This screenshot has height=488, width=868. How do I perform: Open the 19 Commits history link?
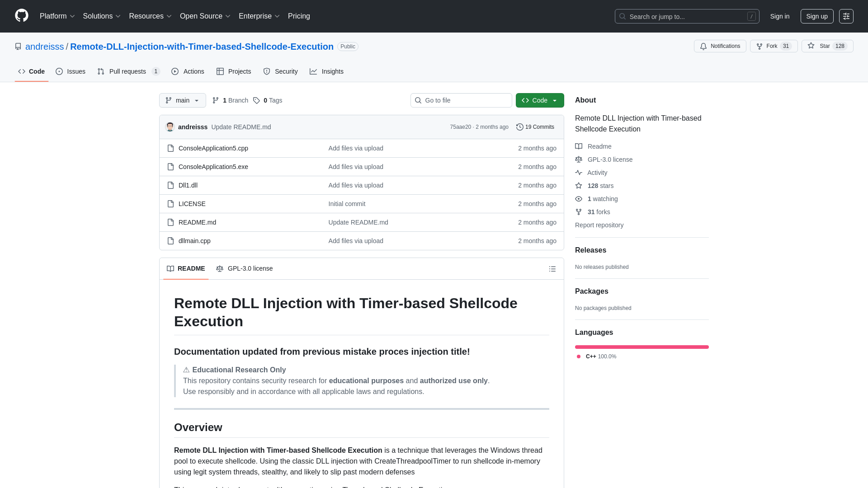click(535, 127)
